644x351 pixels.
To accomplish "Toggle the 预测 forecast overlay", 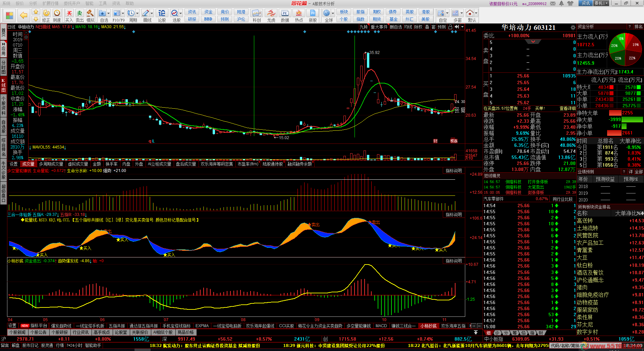I will coord(442,27).
